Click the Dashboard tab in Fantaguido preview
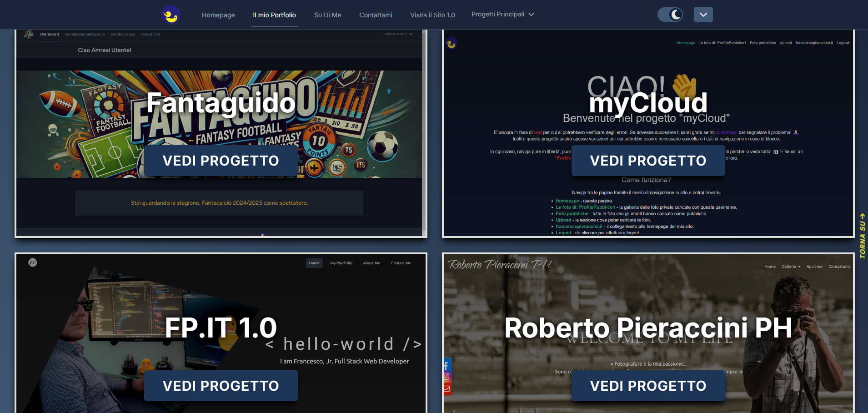The height and width of the screenshot is (413, 868). click(x=49, y=34)
